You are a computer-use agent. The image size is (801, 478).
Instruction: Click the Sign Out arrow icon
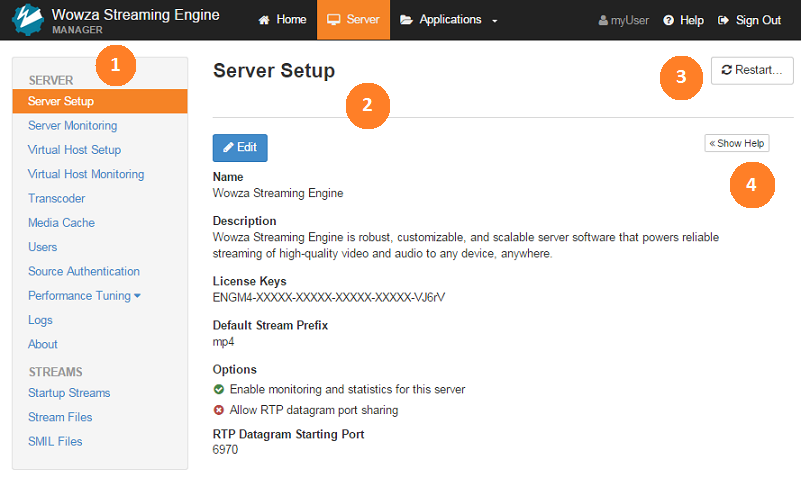point(723,20)
